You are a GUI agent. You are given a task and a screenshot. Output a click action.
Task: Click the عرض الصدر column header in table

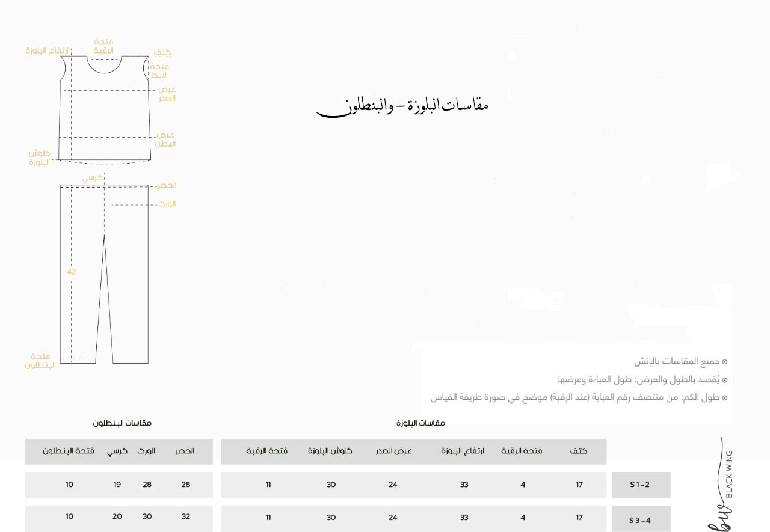pos(394,451)
